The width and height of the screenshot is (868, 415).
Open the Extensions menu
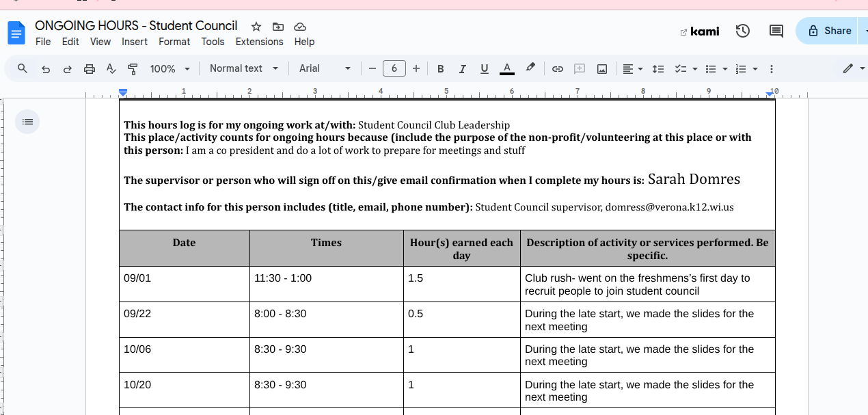[259, 42]
